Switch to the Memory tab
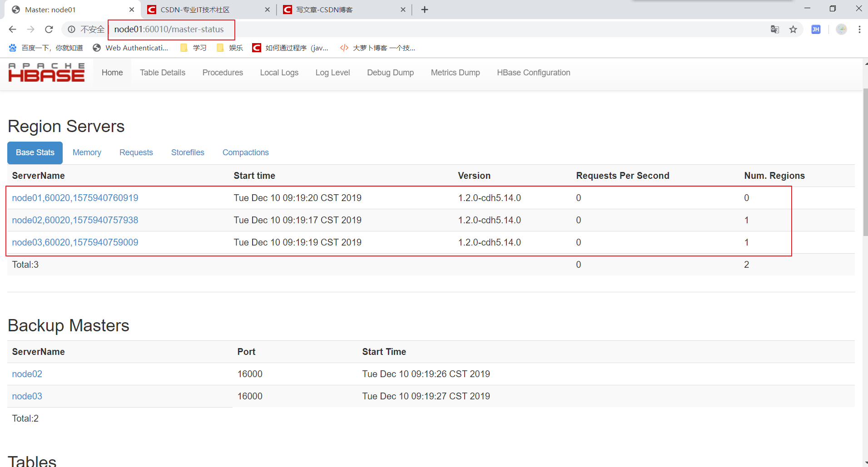868x467 pixels. click(87, 152)
